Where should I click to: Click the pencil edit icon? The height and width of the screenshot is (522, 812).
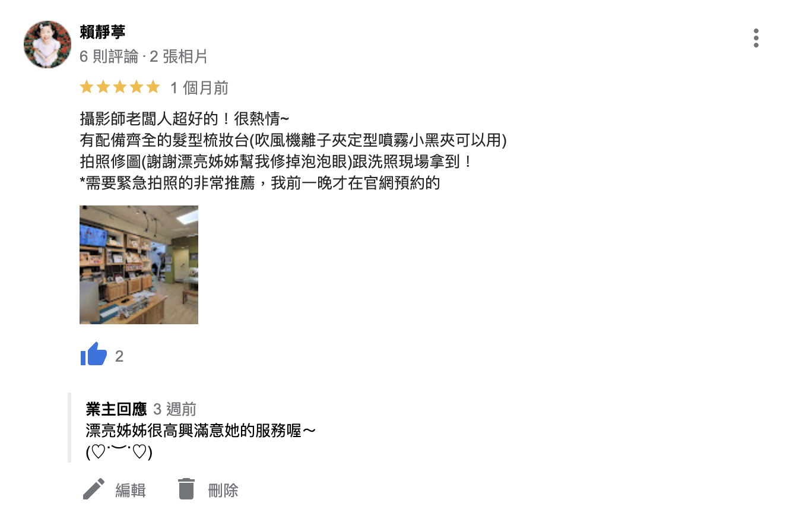point(94,489)
